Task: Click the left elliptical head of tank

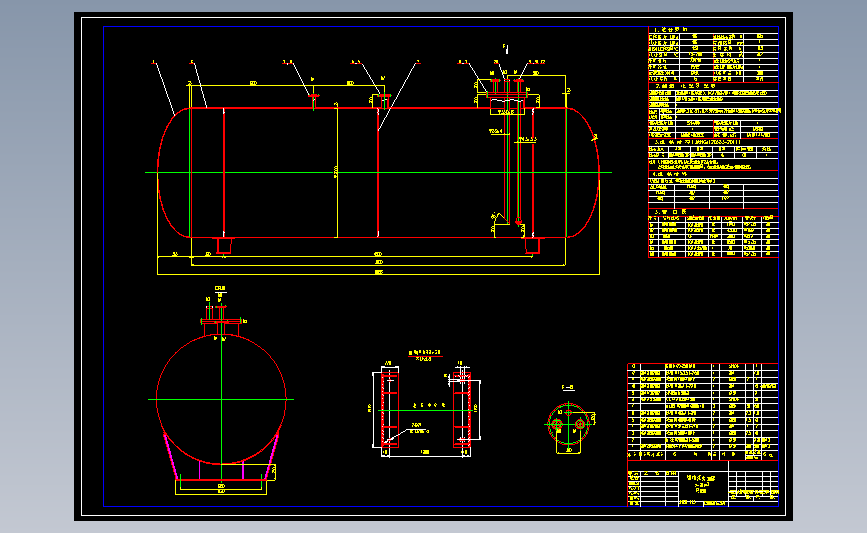Action: coord(174,173)
